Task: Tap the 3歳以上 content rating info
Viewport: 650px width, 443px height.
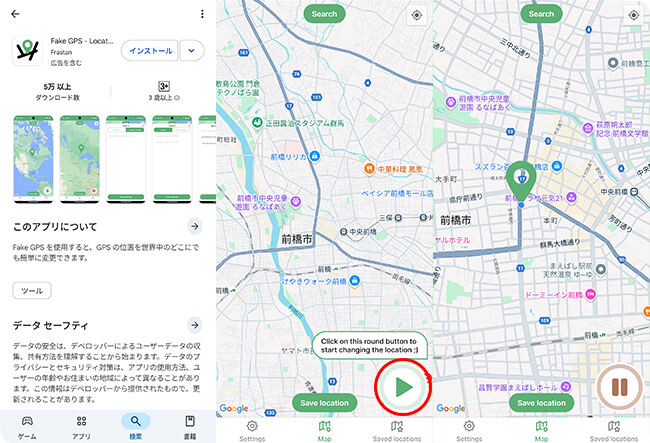Action: (164, 98)
